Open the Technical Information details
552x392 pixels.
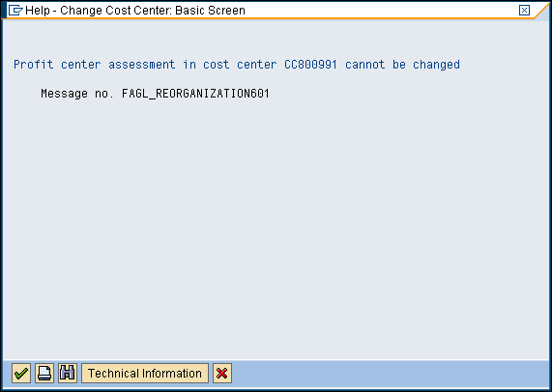(x=145, y=373)
